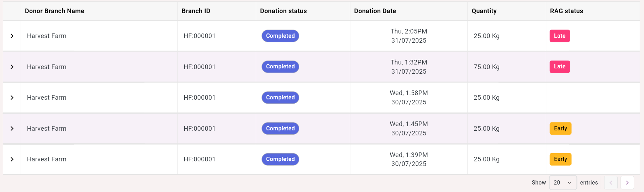Click the Late badge on the 75.00 Kg row
The width and height of the screenshot is (644, 192).
click(560, 67)
